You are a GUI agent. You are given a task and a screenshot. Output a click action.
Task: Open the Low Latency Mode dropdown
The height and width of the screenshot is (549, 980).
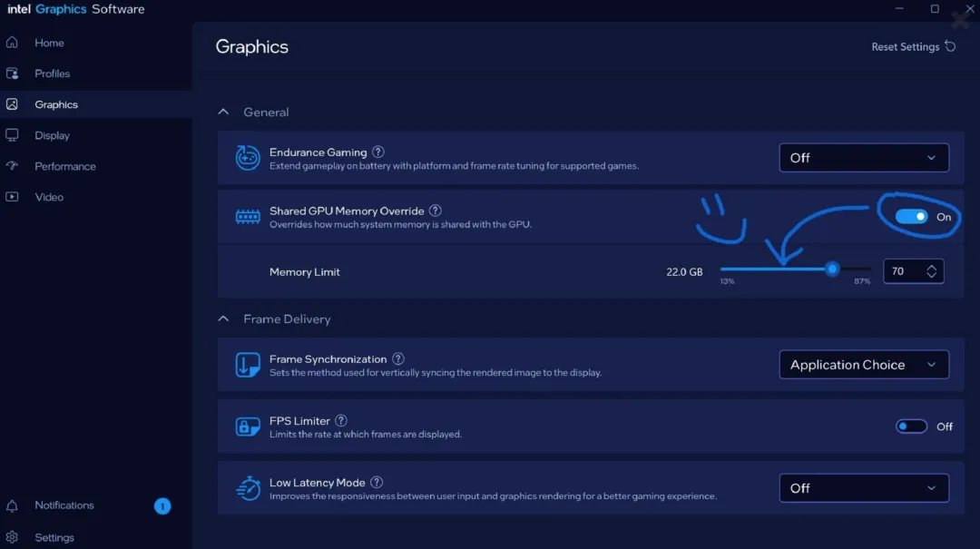[864, 488]
